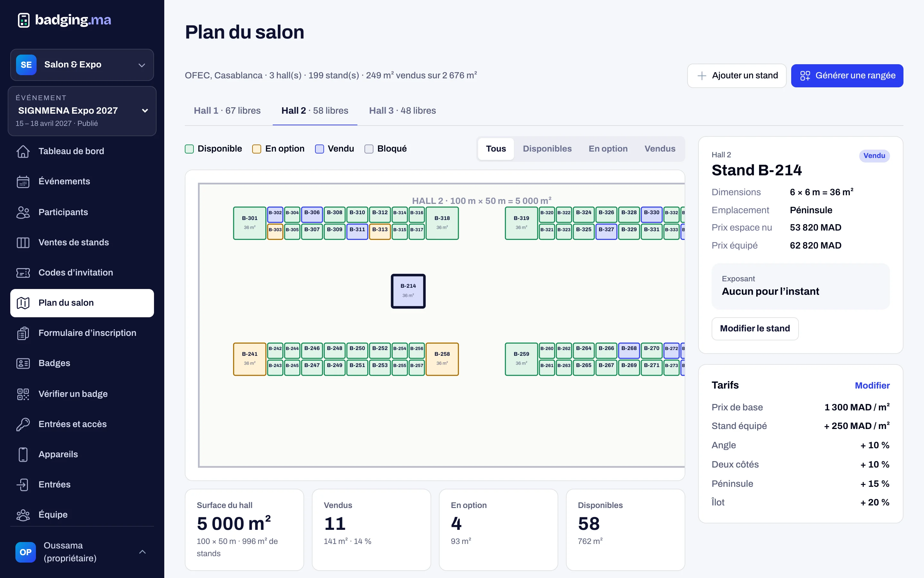Image resolution: width=924 pixels, height=578 pixels.
Task: Select stand B-319 on the plan
Action: pos(521,223)
